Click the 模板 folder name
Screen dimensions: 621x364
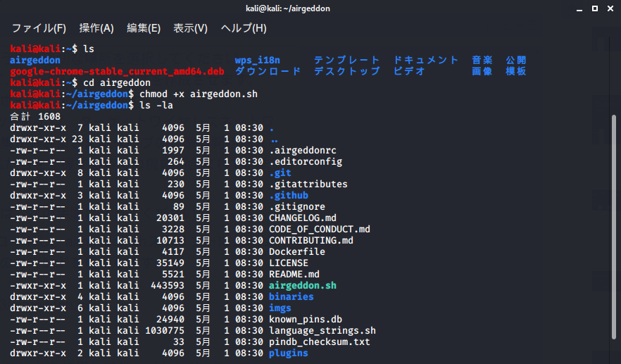click(x=515, y=71)
